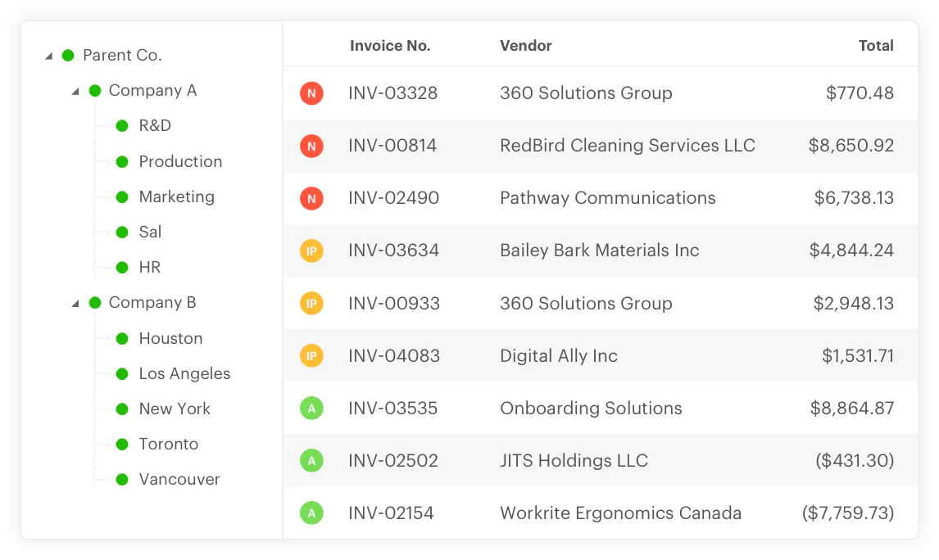Select the R&D green status dot
939x560 pixels.
[x=123, y=125]
